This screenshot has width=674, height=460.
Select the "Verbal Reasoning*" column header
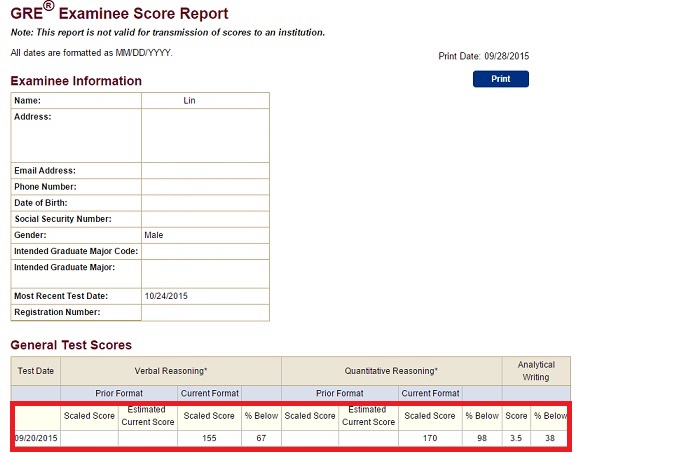pos(171,371)
